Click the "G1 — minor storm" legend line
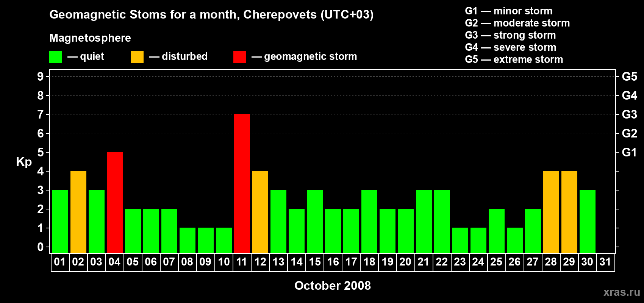The width and height of the screenshot is (644, 303). pos(509,11)
